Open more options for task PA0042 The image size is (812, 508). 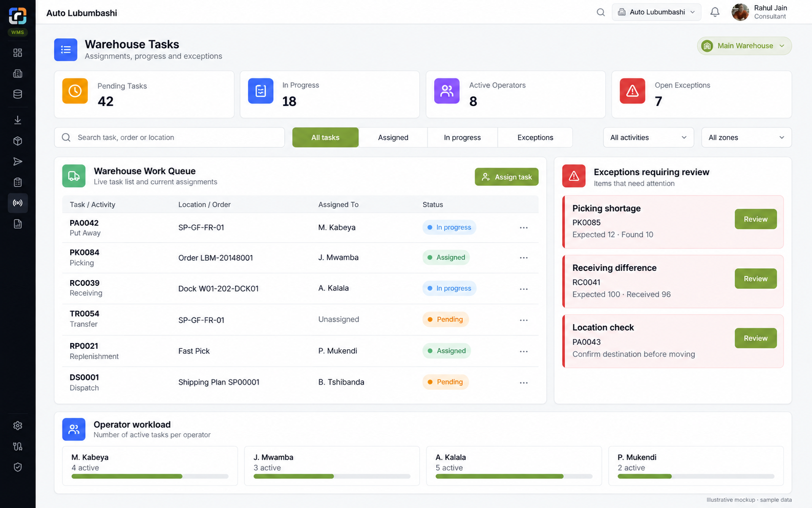tap(524, 227)
